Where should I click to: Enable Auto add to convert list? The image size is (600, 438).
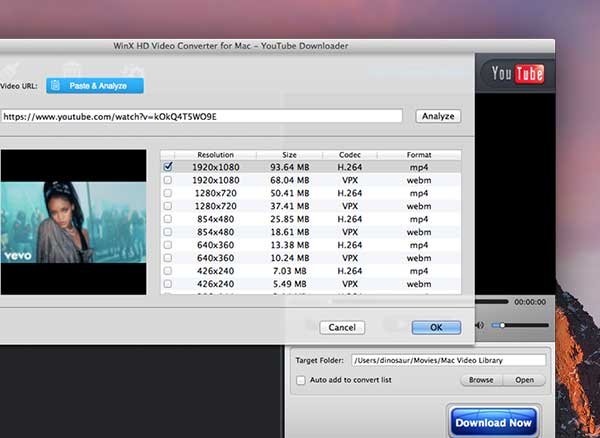(x=301, y=380)
